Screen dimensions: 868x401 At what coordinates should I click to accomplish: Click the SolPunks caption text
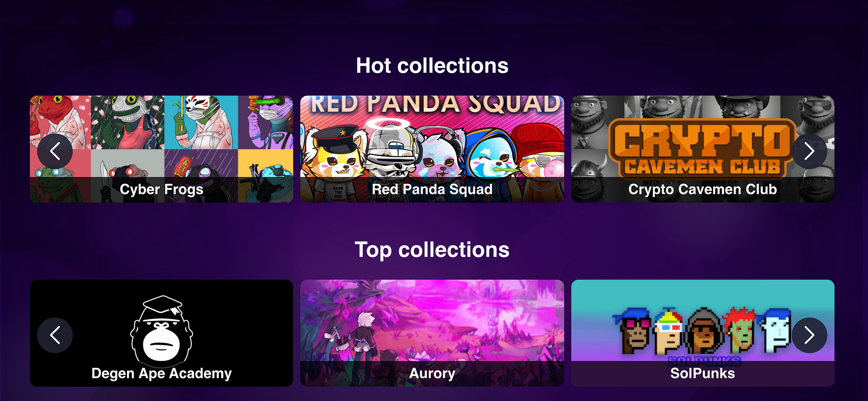(x=703, y=373)
